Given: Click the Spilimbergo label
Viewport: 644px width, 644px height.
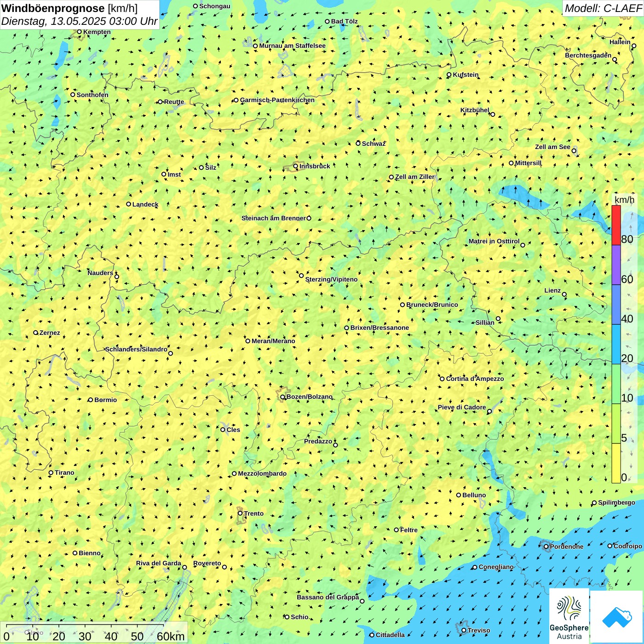Looking at the screenshot, I should point(616,502).
